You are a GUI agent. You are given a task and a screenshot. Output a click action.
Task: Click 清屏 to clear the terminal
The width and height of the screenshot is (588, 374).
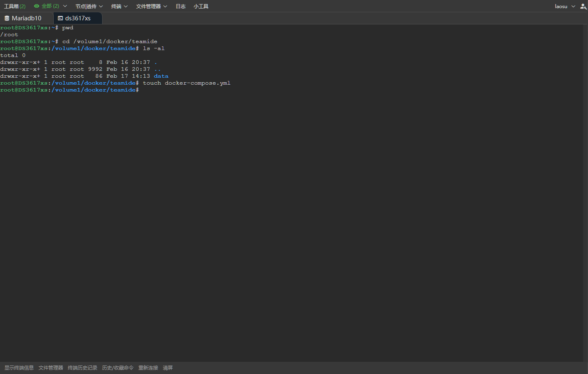tap(168, 367)
